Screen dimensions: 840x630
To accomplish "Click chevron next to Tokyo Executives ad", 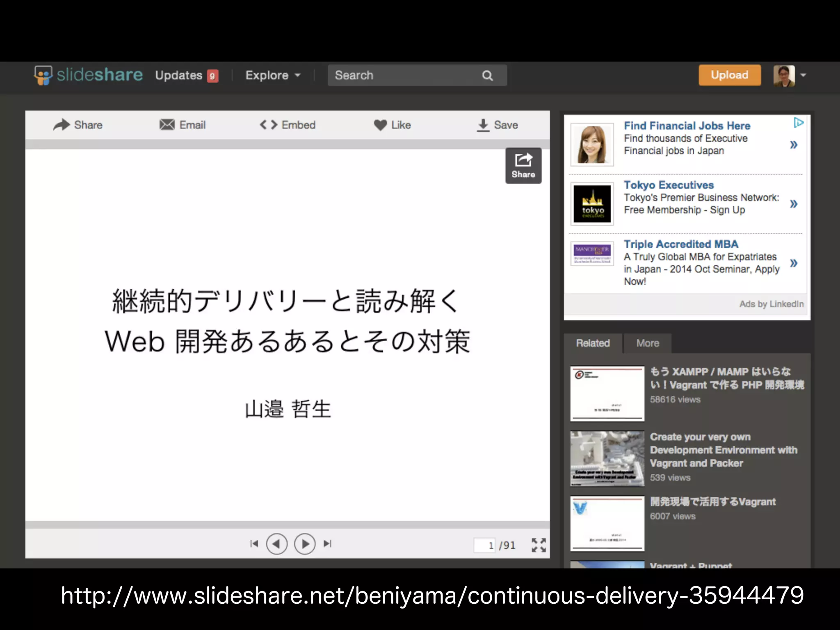I will click(794, 204).
